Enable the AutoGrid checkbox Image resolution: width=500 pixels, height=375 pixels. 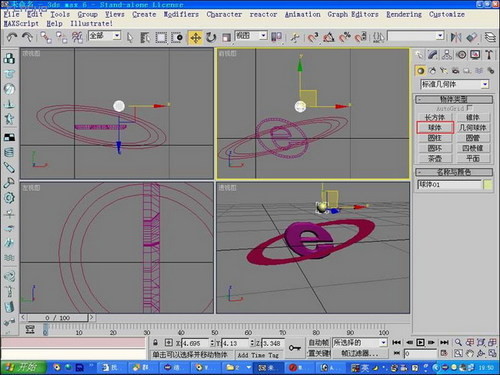[469, 108]
